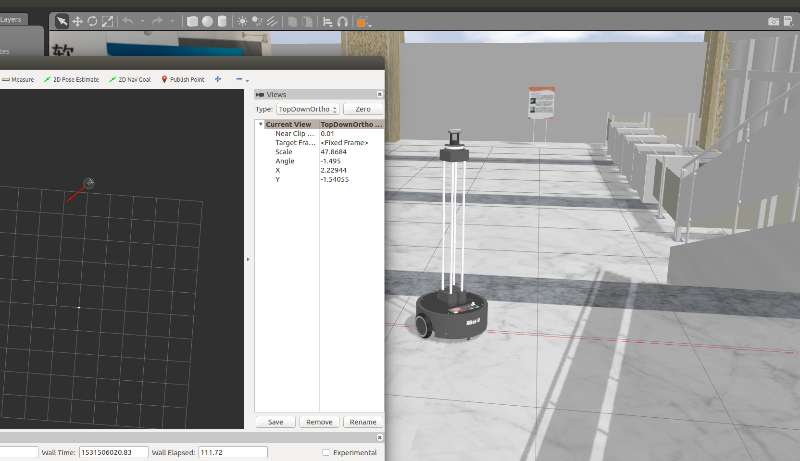
Task: Select the Publish Point tool
Action: [x=183, y=80]
